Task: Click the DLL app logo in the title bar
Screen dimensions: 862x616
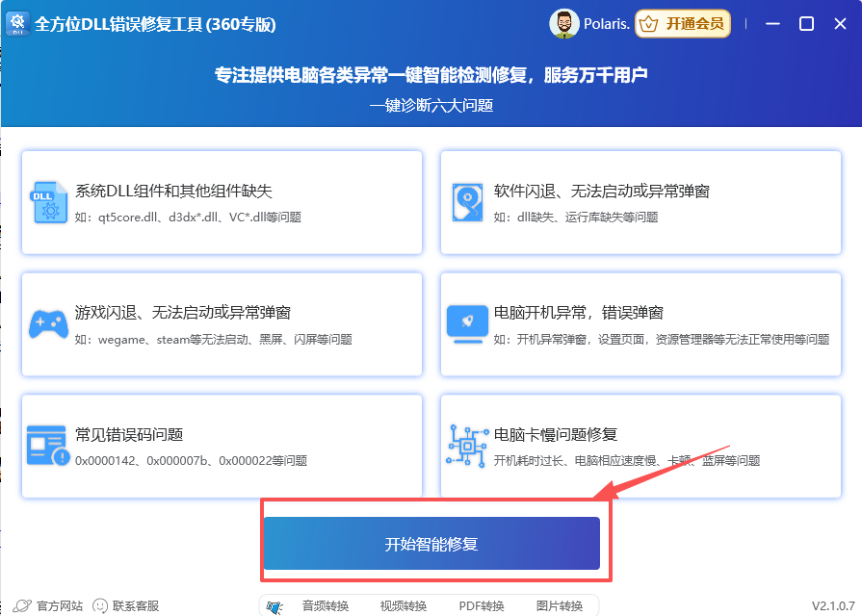Action: [x=18, y=23]
